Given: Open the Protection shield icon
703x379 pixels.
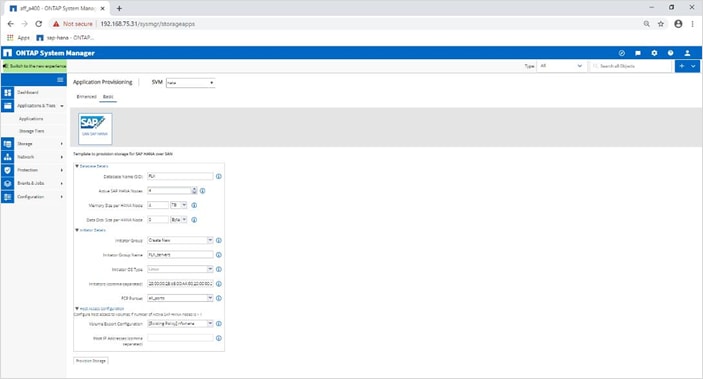Looking at the screenshot, I should 8,170.
